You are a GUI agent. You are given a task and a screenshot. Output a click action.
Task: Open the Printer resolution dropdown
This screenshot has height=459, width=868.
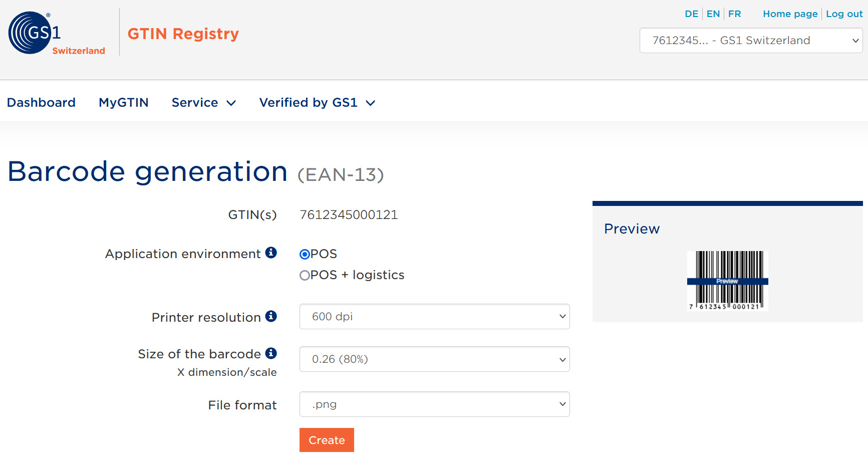pos(434,317)
